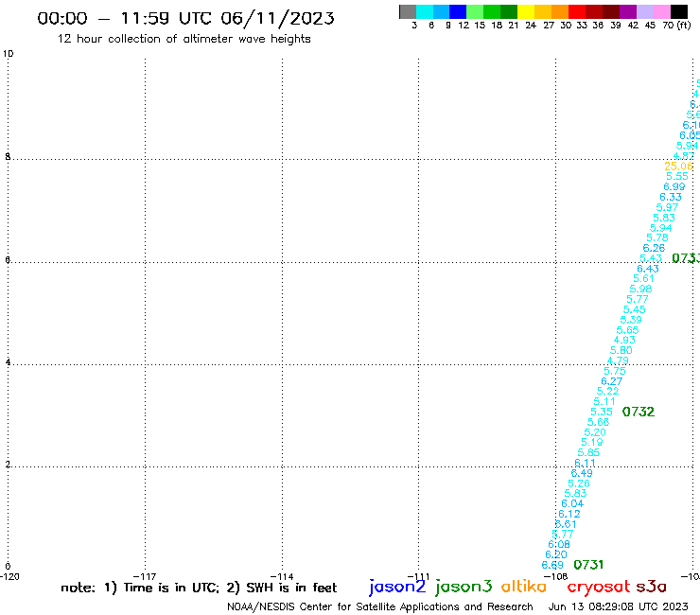Click the 5.22 wave height value

pos(608,392)
